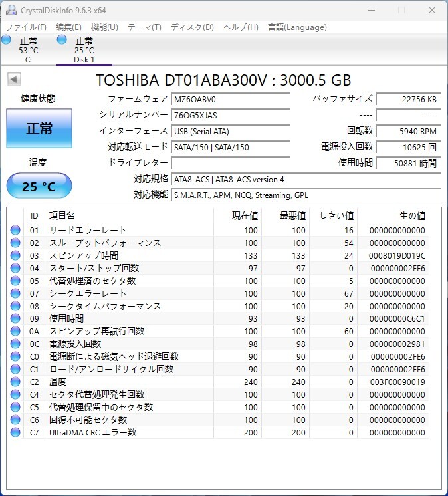Click the firmware field MZ6OABV0

(x=230, y=100)
